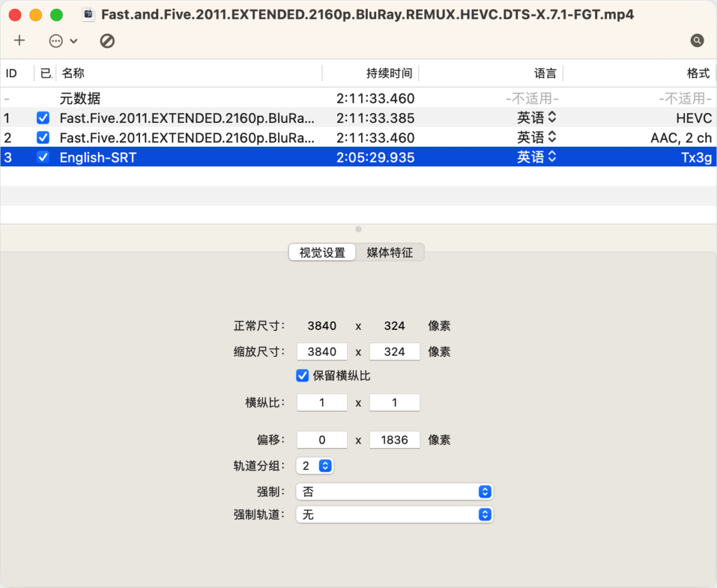Click the scaled height field 324
The image size is (717, 588).
tap(395, 351)
